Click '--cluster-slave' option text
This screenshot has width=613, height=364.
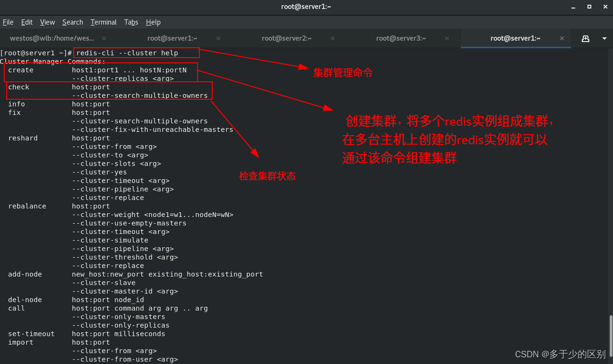pos(104,283)
